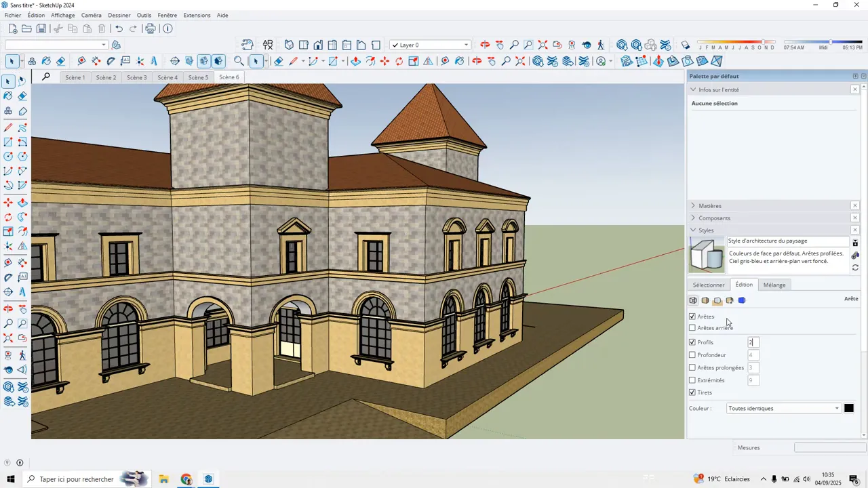Open the Couleur 'Toutes identiques' dropdown
Image resolution: width=868 pixels, height=488 pixels.
click(x=783, y=409)
